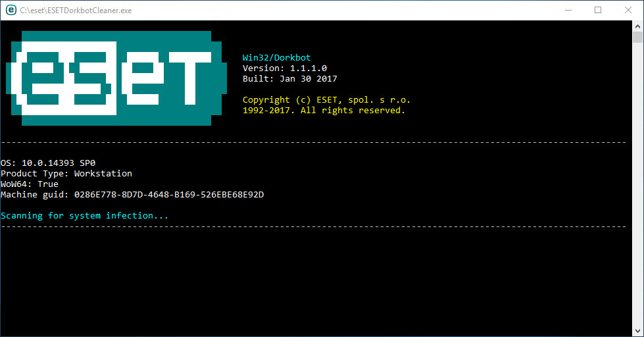The width and height of the screenshot is (644, 337).
Task: Click the Scanning for system infection... text
Action: [x=85, y=215]
